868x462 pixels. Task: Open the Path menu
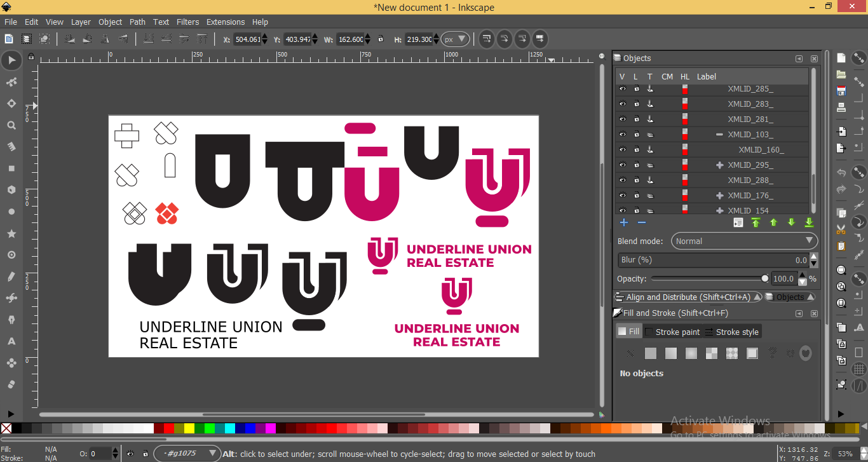coord(137,22)
